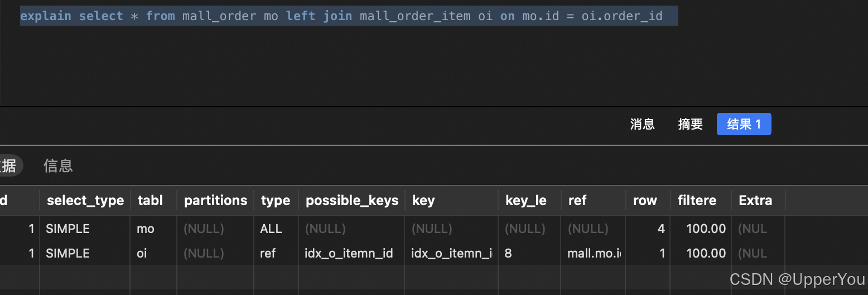Click inside the SQL query editor line
The width and height of the screenshot is (868, 295).
coord(349,16)
